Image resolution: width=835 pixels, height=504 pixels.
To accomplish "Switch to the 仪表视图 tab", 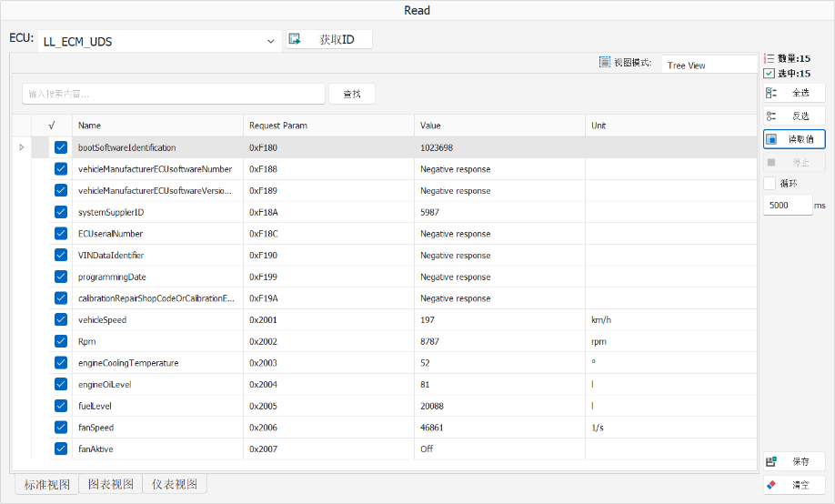I will 175,484.
